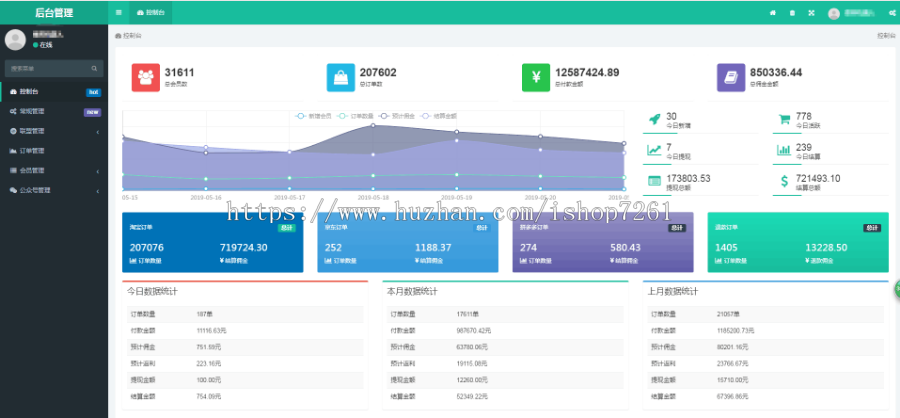Screen dimensions: 900x418
Task: Open 联盟管理 in the sidebar menu
Action: pyautogui.click(x=54, y=131)
